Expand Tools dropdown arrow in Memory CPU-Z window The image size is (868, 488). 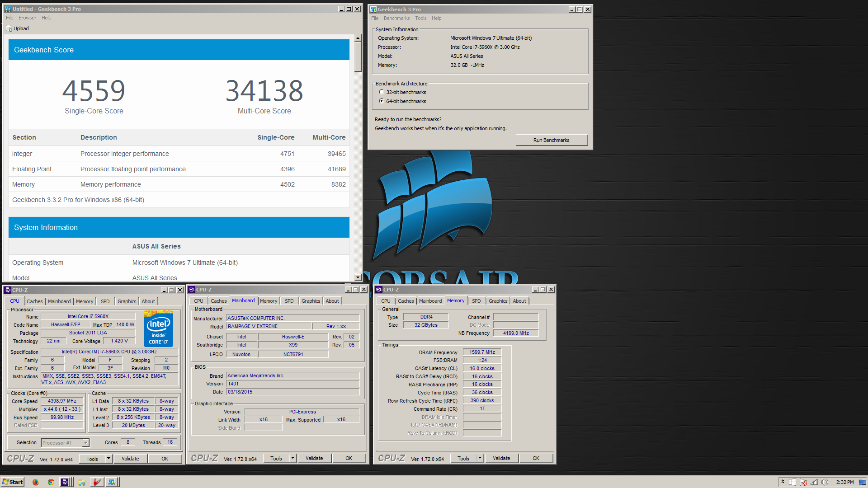480,458
